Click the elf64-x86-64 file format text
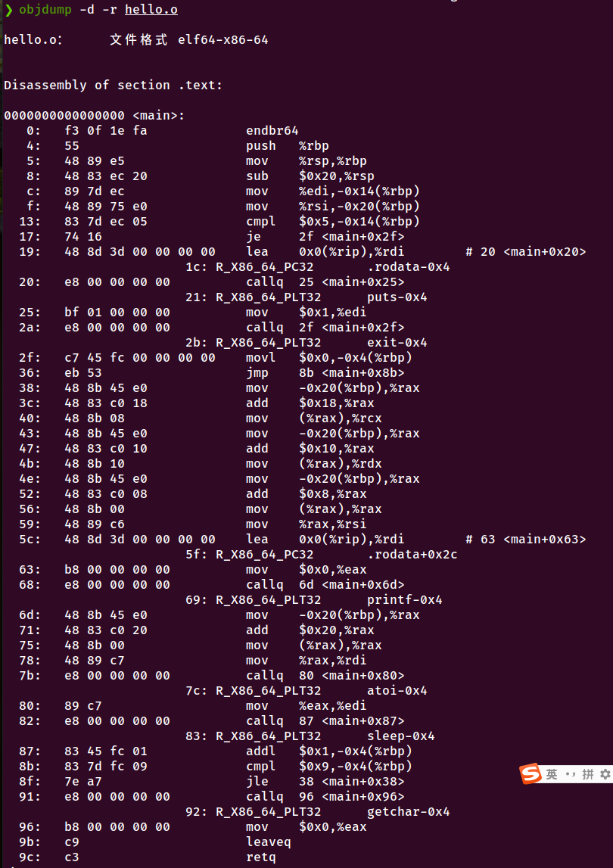 223,40
